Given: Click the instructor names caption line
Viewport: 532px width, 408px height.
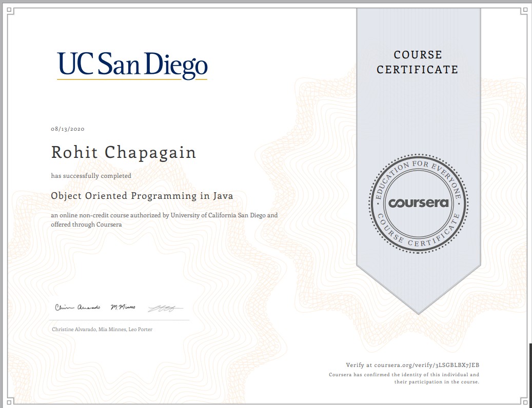Looking at the screenshot, I should point(102,330).
